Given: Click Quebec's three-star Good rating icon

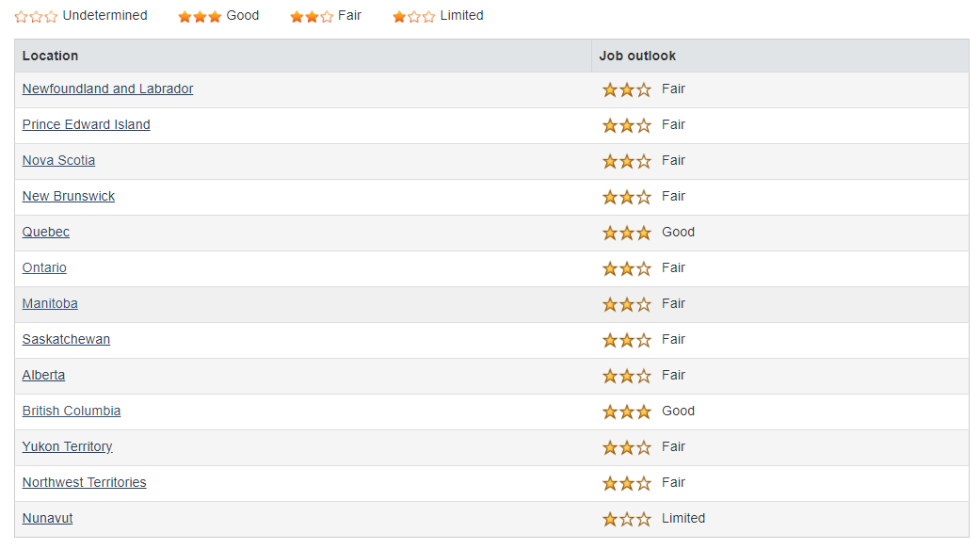Looking at the screenshot, I should pos(627,233).
